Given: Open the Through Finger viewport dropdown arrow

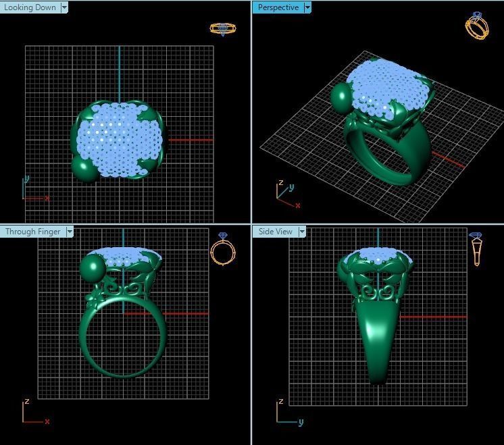Looking at the screenshot, I should tap(70, 232).
